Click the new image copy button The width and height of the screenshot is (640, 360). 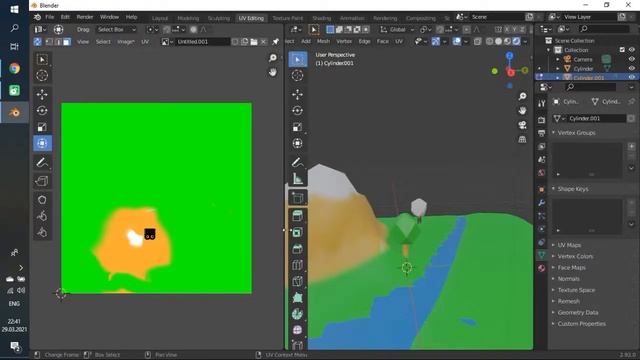(x=244, y=42)
